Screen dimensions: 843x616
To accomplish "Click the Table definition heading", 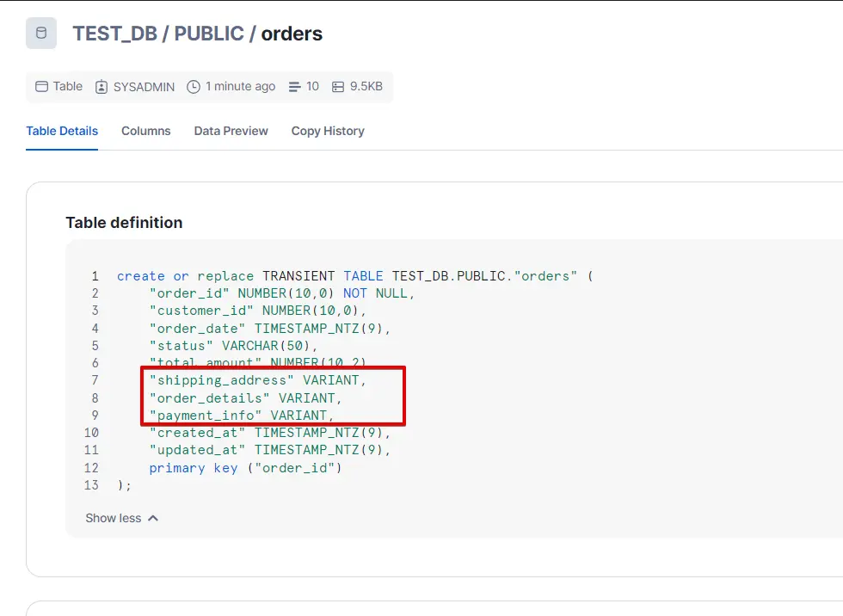I will tap(124, 223).
